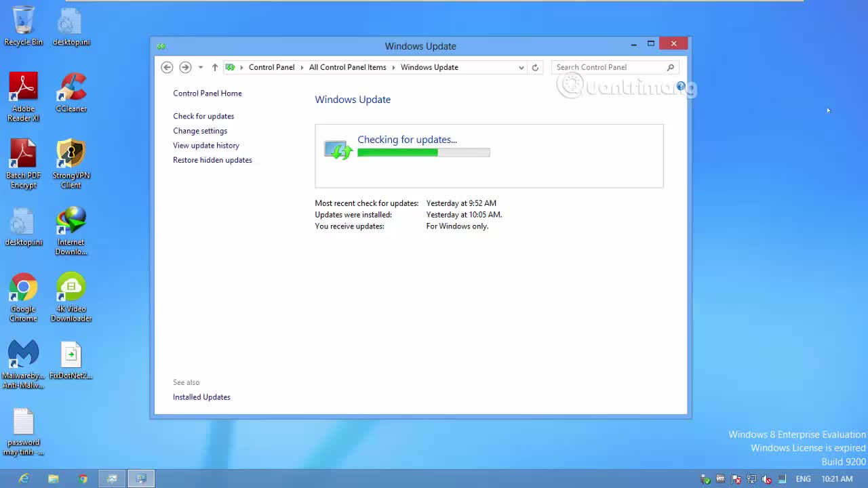The height and width of the screenshot is (488, 868).
Task: Launch Chrome from the taskbar
Action: point(83,479)
